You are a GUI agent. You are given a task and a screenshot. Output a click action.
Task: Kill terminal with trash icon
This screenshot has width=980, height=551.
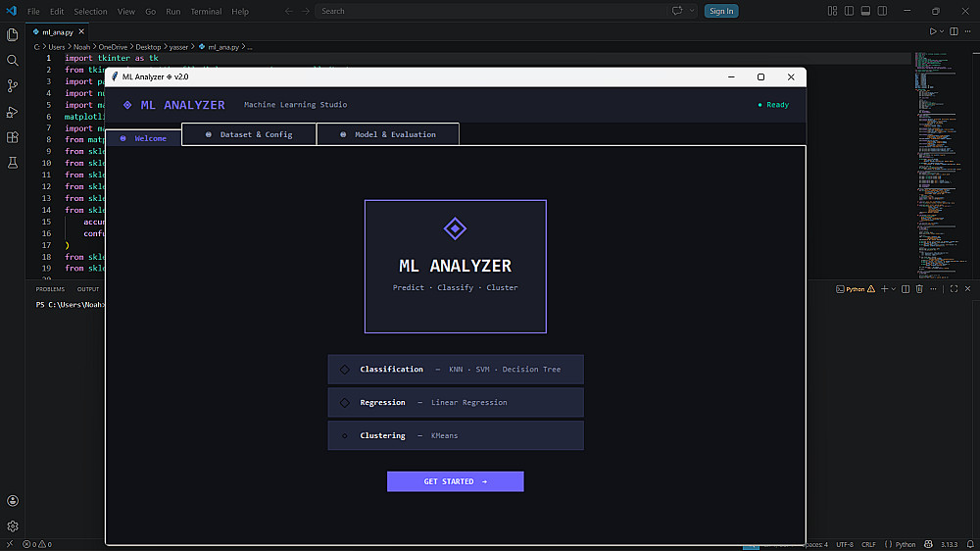click(919, 289)
